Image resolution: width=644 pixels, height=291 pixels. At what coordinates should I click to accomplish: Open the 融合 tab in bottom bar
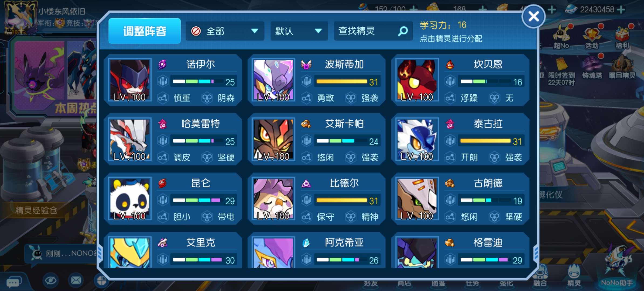pos(540,277)
